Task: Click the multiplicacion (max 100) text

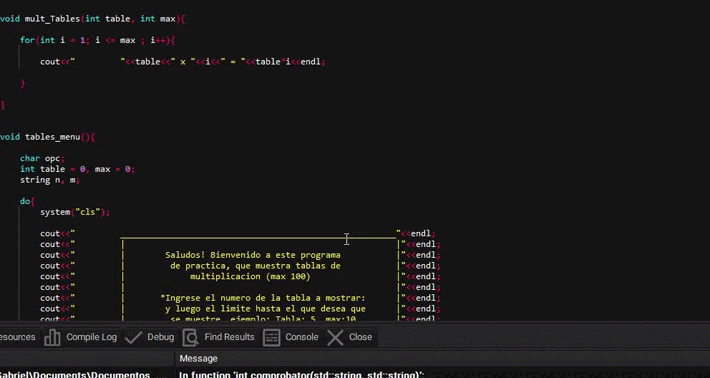Action: [x=250, y=277]
